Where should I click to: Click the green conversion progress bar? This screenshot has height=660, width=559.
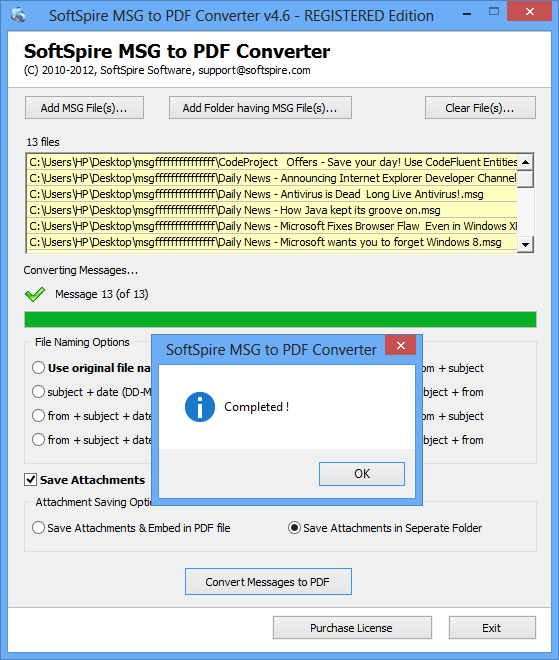tap(280, 319)
